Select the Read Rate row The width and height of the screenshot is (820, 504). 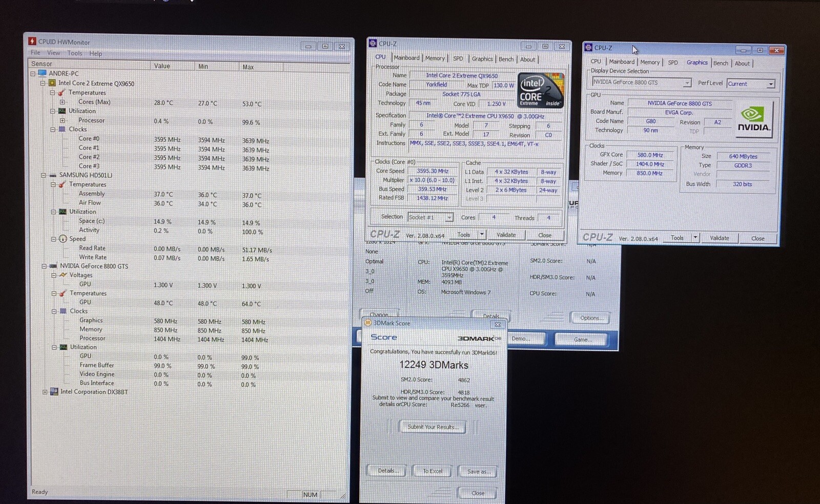pos(190,249)
